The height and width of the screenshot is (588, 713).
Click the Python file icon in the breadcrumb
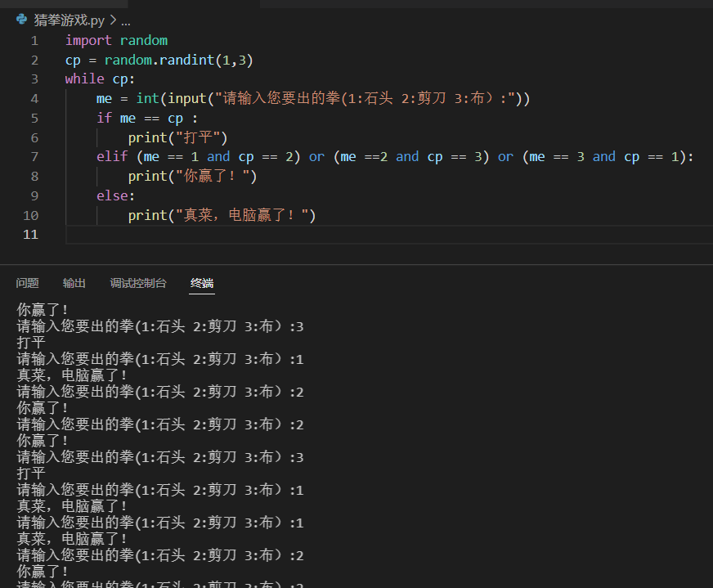(x=21, y=20)
